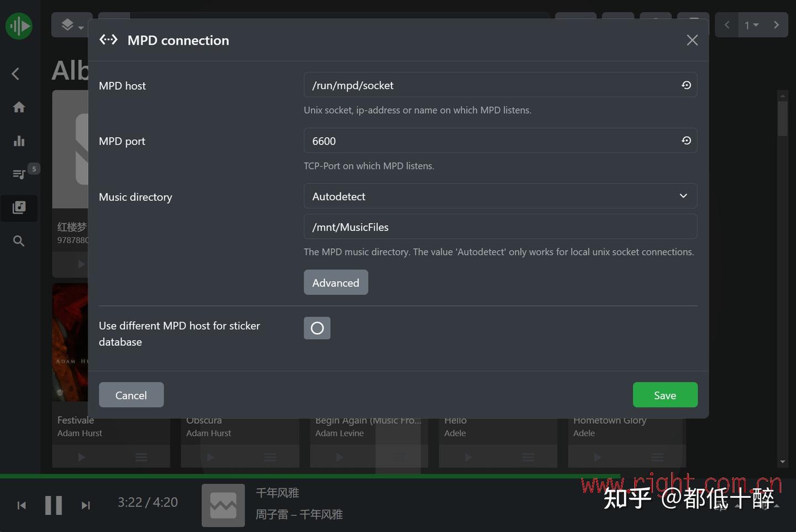Click the 3:22 / 4:20 playback time
This screenshot has width=796, height=532.
pos(148,502)
